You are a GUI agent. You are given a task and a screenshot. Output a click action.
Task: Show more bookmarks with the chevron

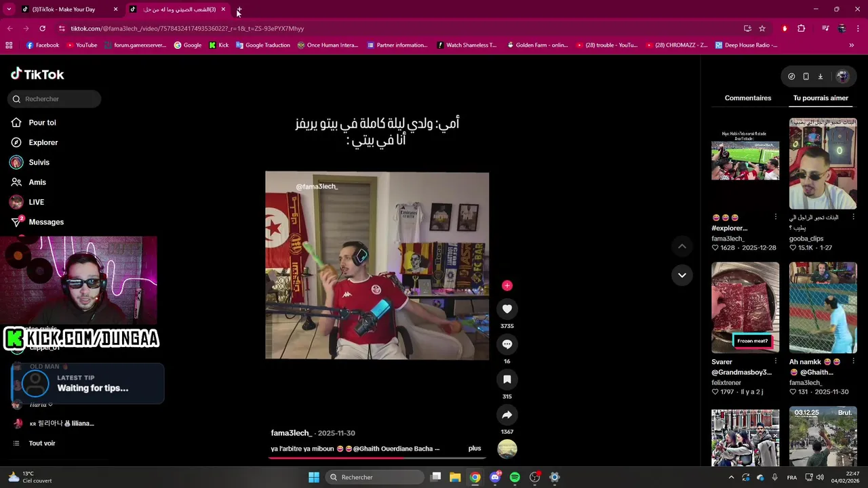852,45
